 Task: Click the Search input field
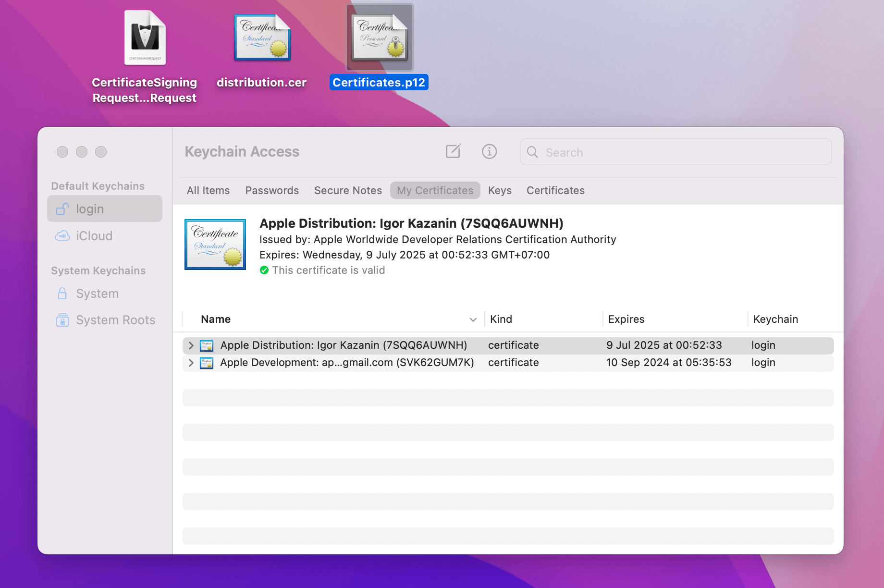pos(675,152)
